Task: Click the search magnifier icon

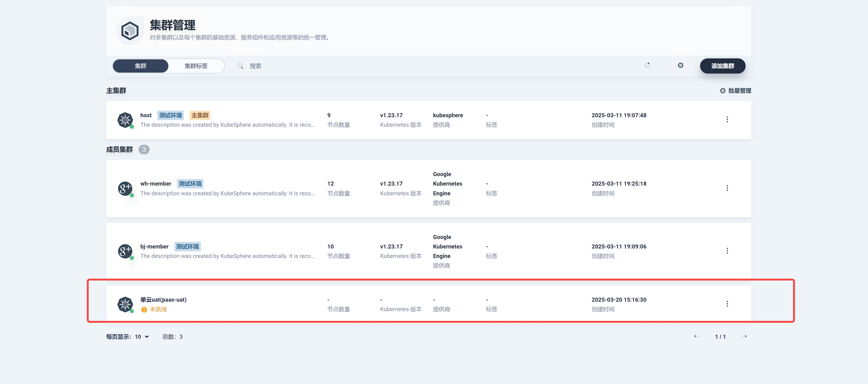Action: point(240,66)
